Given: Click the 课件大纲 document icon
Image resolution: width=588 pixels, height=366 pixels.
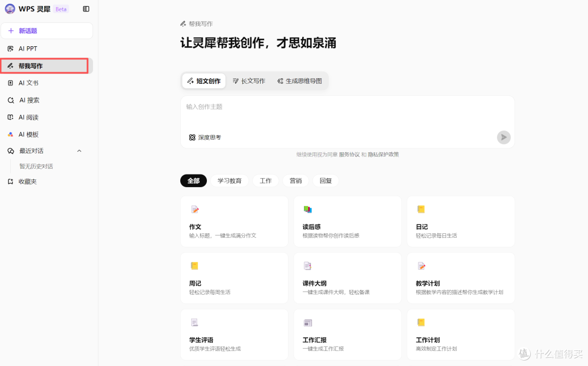Looking at the screenshot, I should click(x=308, y=266).
